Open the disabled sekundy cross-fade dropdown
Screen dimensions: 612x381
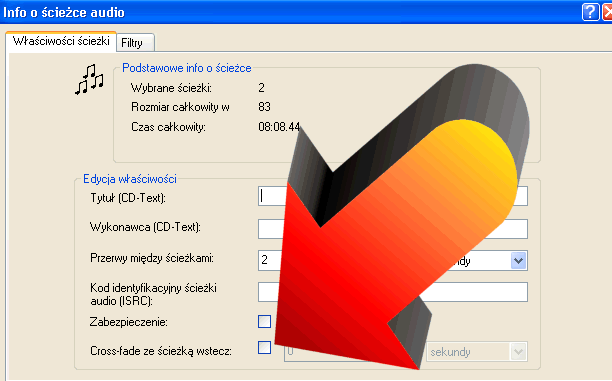click(477, 352)
